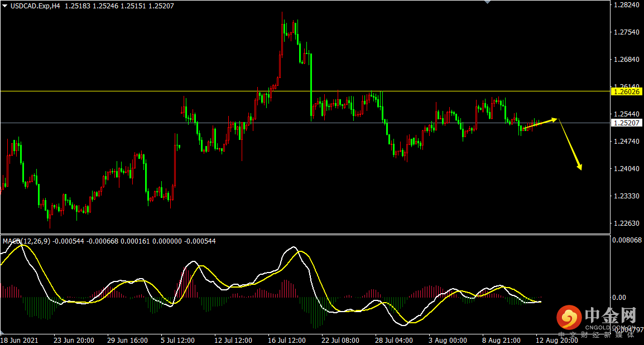Click the 1.25440 price scale label
The height and width of the screenshot is (345, 644).
tap(626, 114)
